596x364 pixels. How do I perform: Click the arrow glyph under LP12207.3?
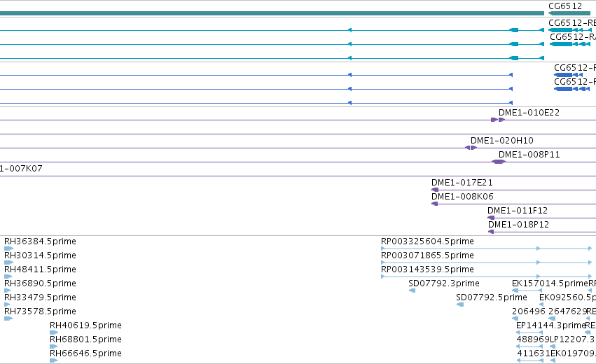coord(553,347)
